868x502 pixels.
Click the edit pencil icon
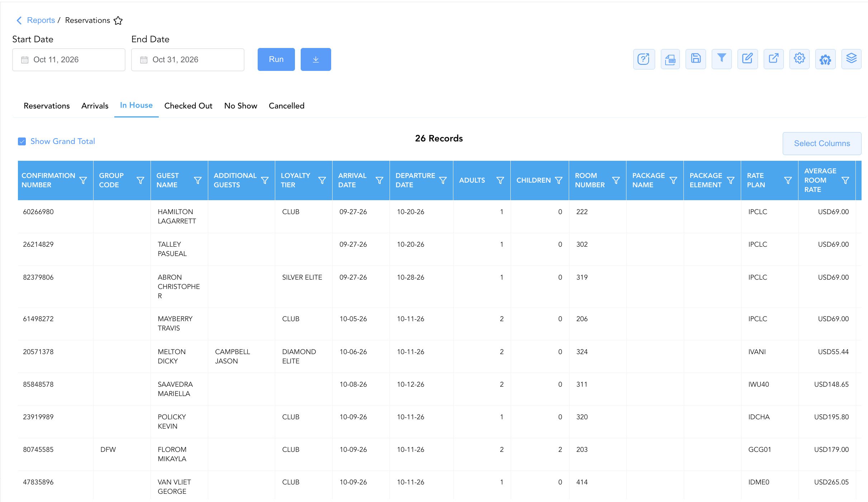[x=748, y=59]
